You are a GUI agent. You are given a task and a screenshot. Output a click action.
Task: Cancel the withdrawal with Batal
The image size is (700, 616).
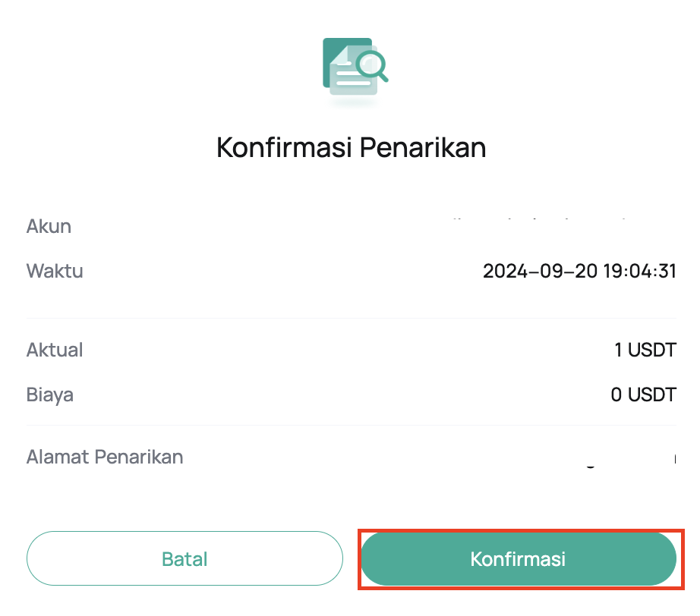tap(184, 558)
